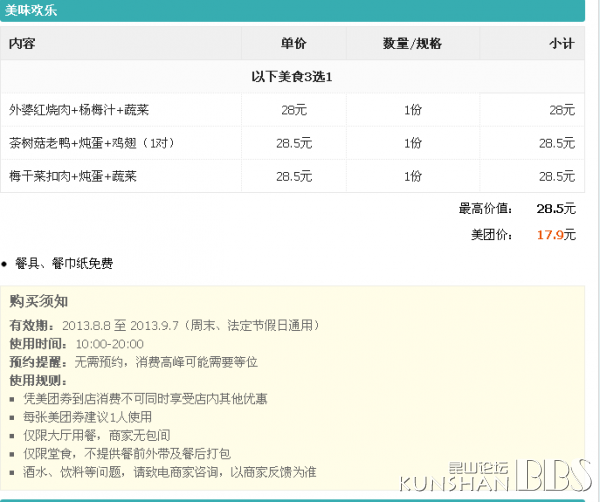
Task: Click the orange 17.9元 price
Action: point(556,235)
